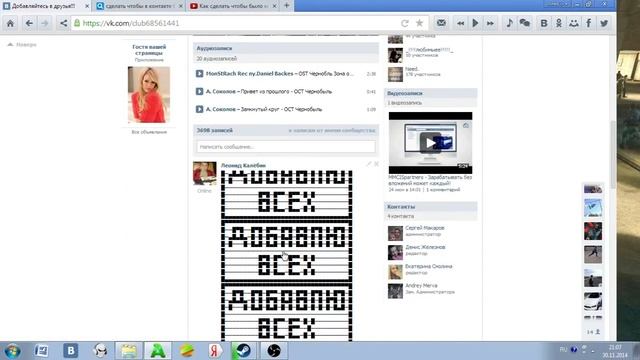640x360 pixels.
Task: Open the white car friend thumbnail in sidebar
Action: pos(593,301)
